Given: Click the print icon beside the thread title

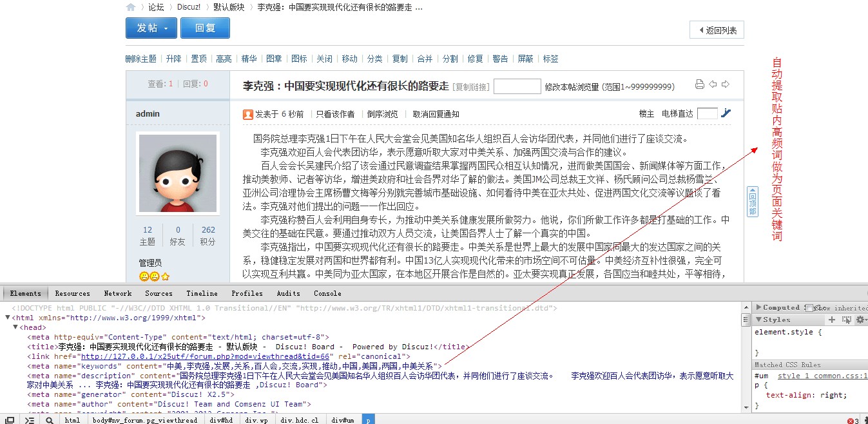Looking at the screenshot, I should click(700, 84).
